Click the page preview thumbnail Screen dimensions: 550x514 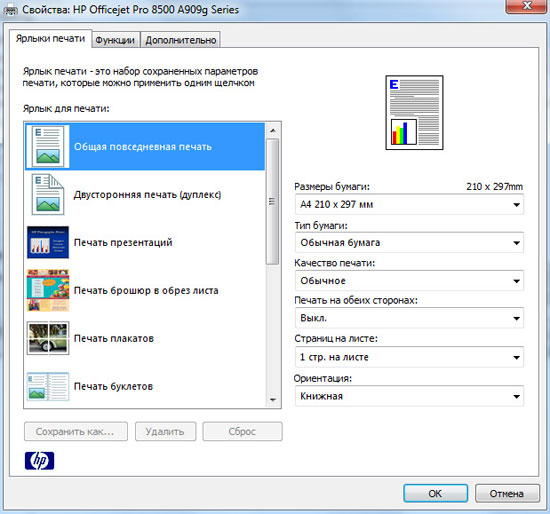pyautogui.click(x=414, y=112)
